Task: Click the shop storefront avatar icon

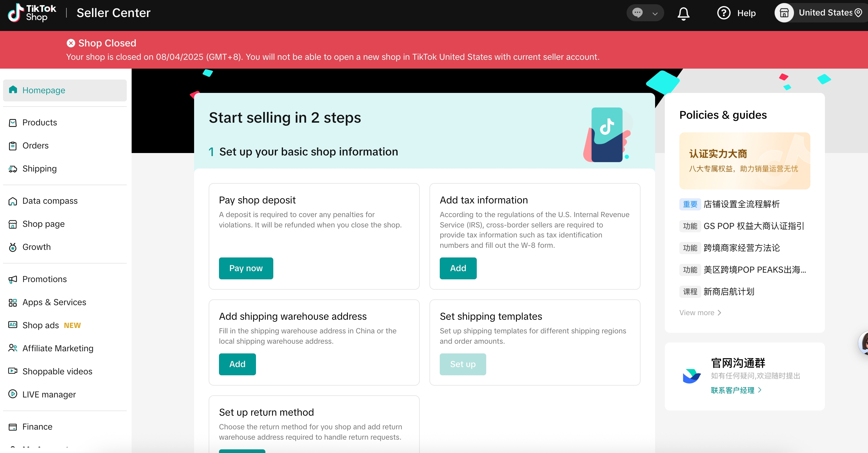Action: pyautogui.click(x=784, y=13)
